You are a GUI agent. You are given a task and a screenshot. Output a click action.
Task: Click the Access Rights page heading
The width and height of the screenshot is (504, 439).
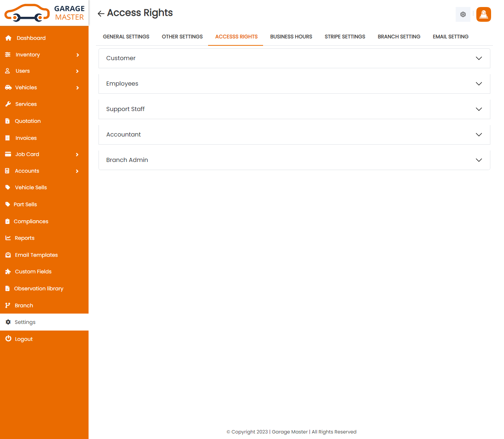click(x=140, y=13)
